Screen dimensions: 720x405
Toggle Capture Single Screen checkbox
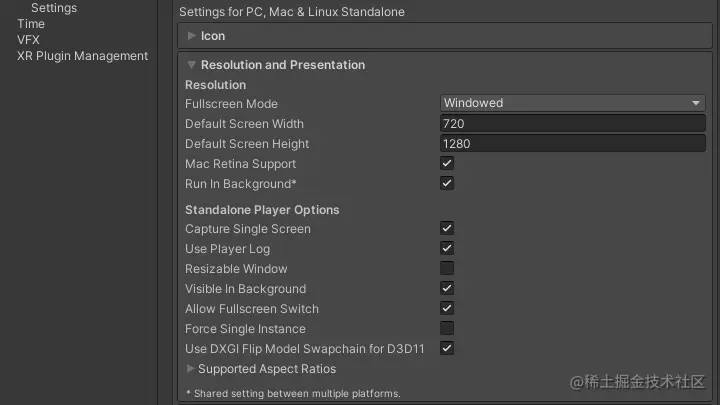pyautogui.click(x=447, y=229)
